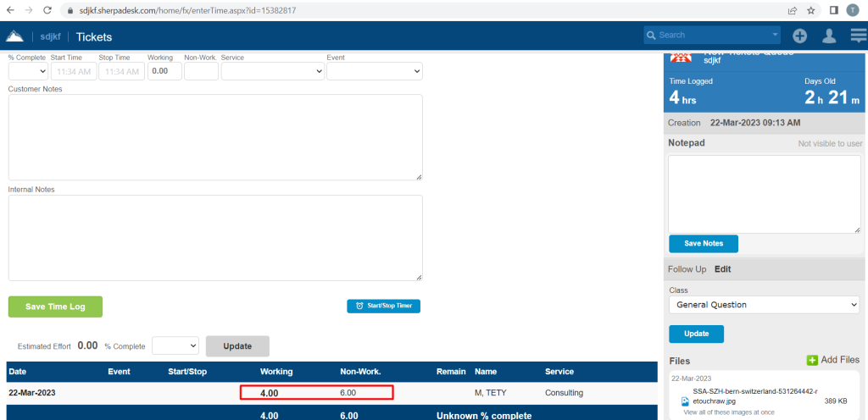Image resolution: width=868 pixels, height=420 pixels.
Task: Click gray Update button beside Estimated Effort
Action: [237, 346]
